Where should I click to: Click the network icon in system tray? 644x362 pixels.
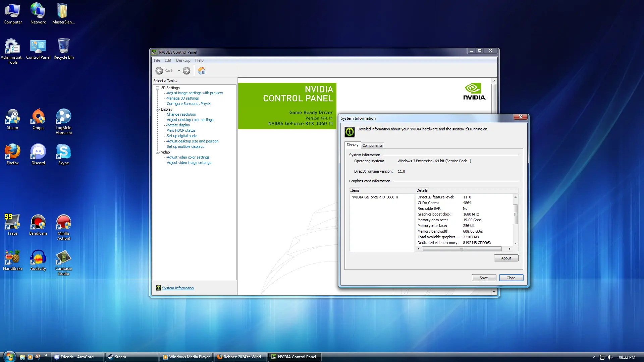click(x=602, y=357)
